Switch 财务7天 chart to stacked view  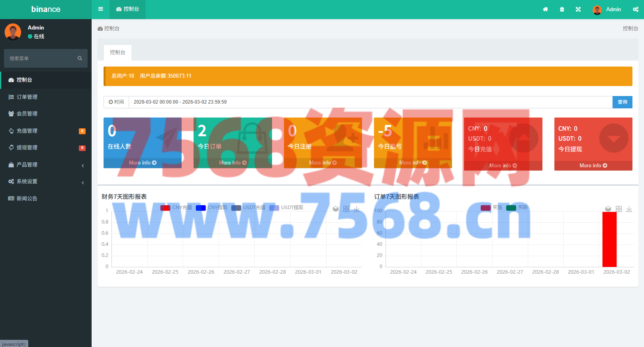tap(336, 209)
